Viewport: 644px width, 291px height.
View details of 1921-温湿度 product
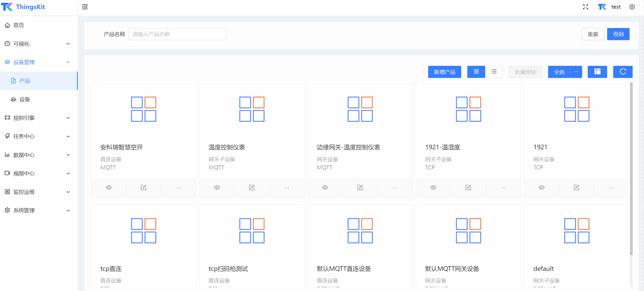(433, 188)
